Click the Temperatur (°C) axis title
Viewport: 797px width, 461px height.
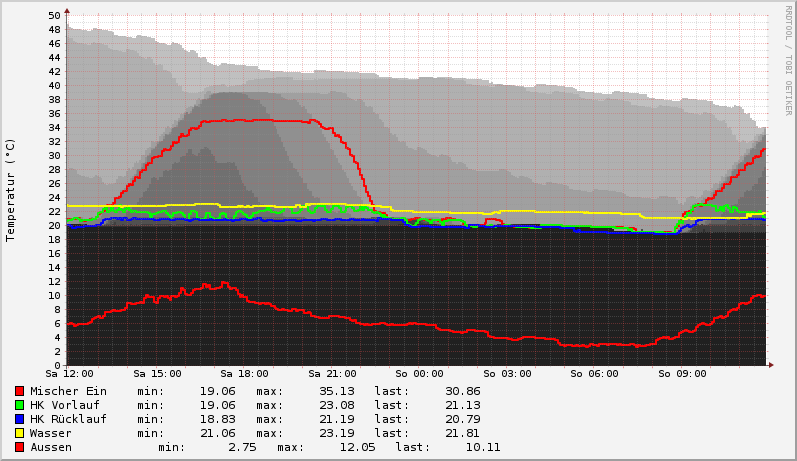click(x=11, y=189)
